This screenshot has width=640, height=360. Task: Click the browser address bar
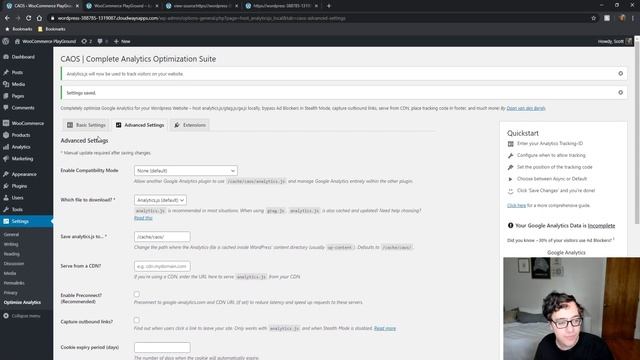pyautogui.click(x=318, y=18)
